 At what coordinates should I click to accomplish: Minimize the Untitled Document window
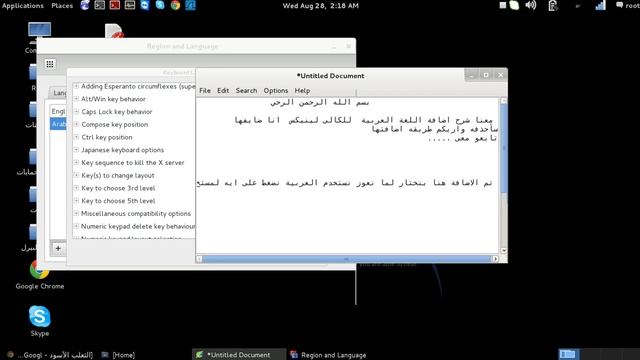471,75
